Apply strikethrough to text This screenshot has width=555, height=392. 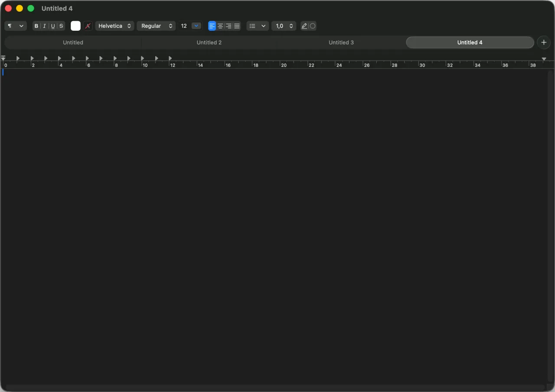[x=61, y=26]
